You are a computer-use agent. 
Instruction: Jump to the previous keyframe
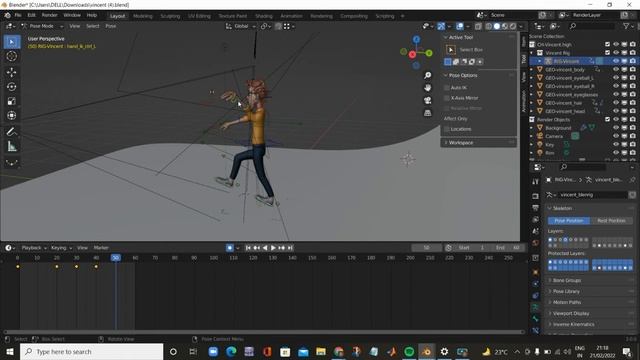tap(256, 248)
